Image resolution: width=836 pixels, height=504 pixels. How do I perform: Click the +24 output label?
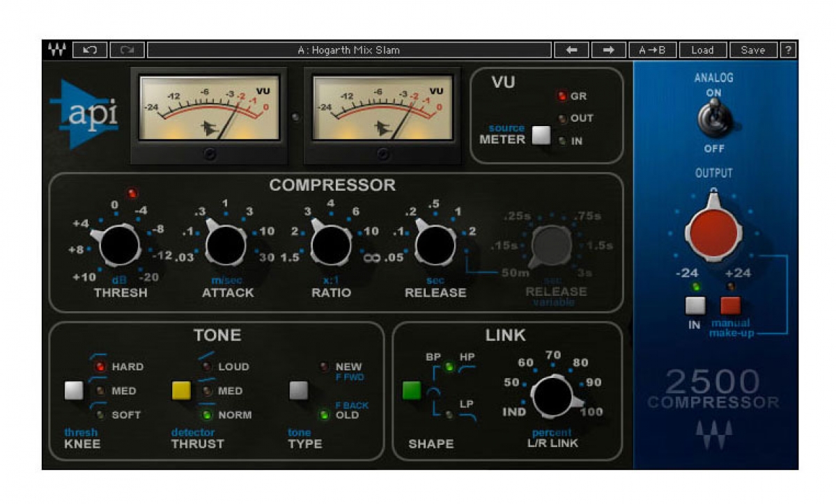pyautogui.click(x=738, y=273)
